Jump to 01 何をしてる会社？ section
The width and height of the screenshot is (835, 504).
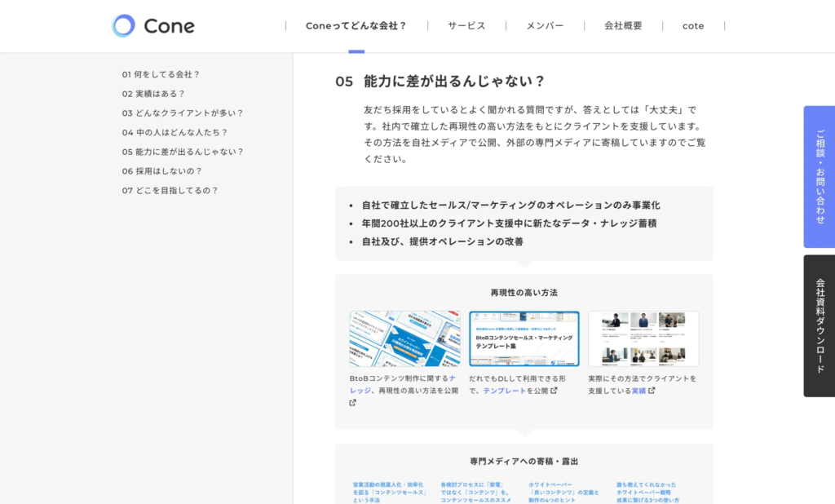pos(161,74)
